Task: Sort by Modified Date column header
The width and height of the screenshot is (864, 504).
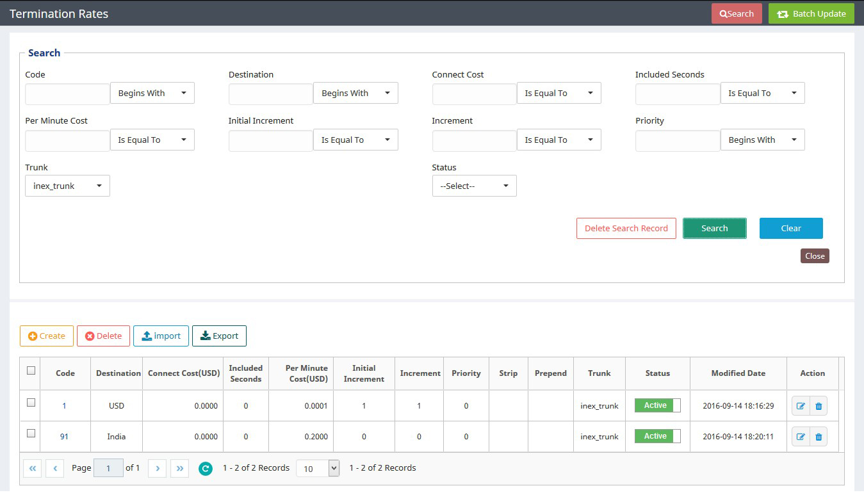Action: (x=738, y=373)
